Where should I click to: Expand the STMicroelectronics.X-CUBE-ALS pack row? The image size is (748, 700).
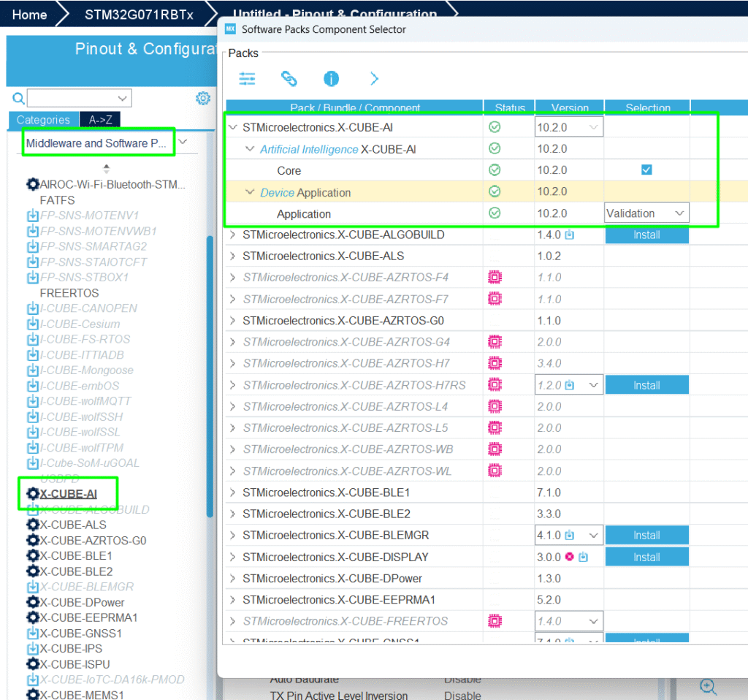233,256
